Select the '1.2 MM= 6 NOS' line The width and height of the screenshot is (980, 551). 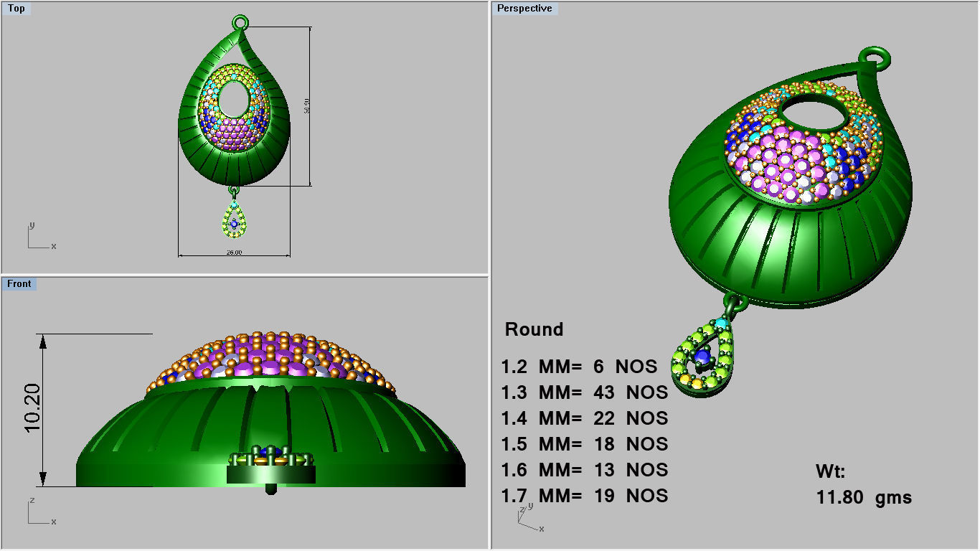pos(579,367)
